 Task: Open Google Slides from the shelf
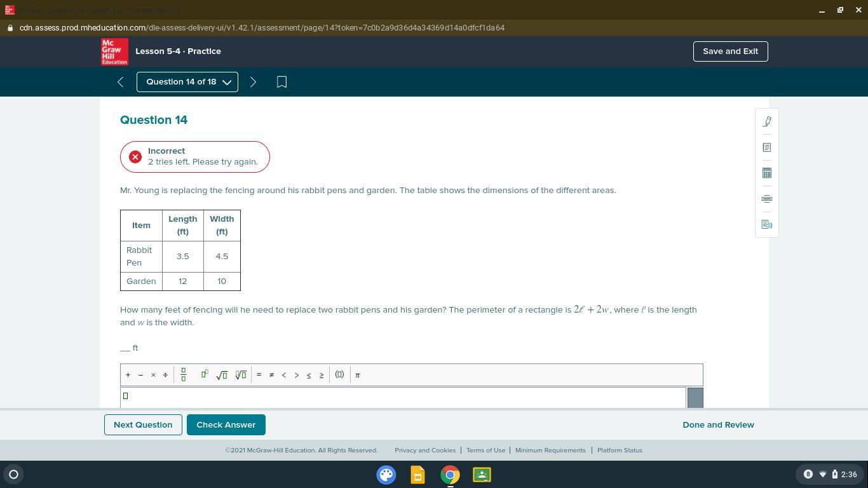[418, 475]
